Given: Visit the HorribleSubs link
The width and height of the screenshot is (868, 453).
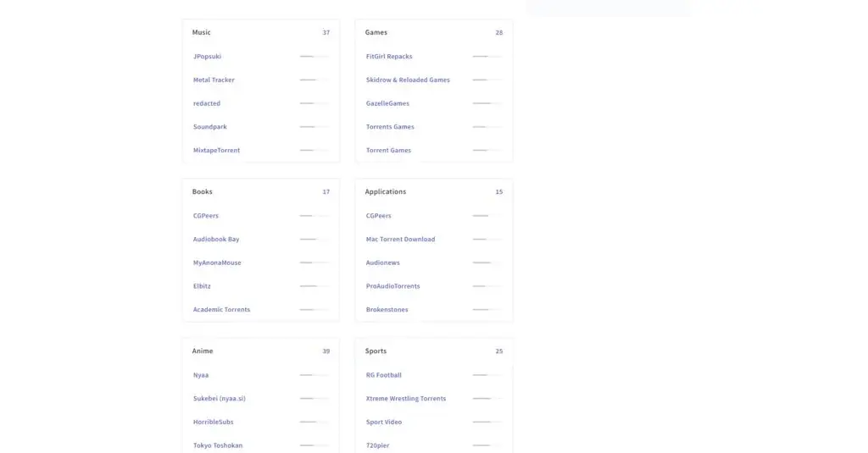Looking at the screenshot, I should click(213, 422).
